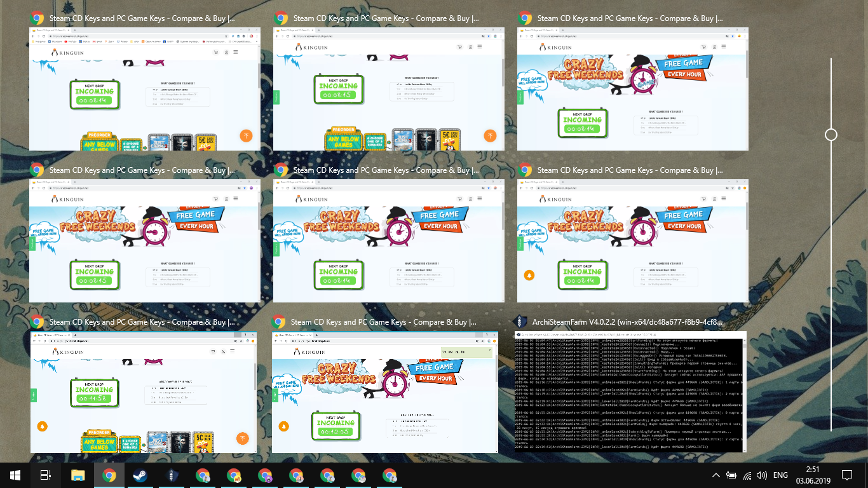Click the Task View timeline scrollbar handle
This screenshot has width=868, height=488.
point(831,135)
